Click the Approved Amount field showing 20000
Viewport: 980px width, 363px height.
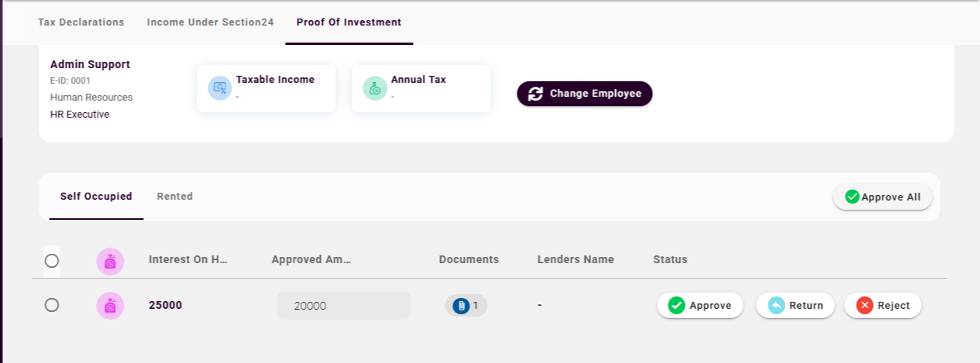(343, 306)
